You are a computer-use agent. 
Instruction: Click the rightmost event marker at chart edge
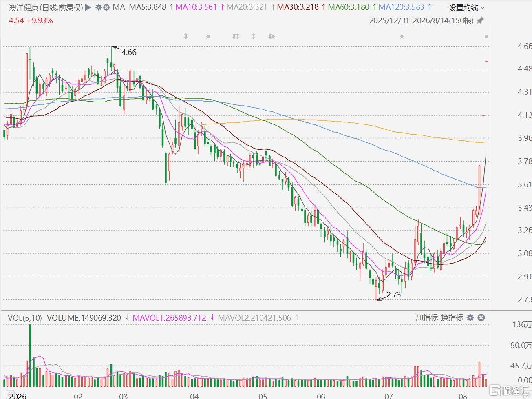pos(486,37)
